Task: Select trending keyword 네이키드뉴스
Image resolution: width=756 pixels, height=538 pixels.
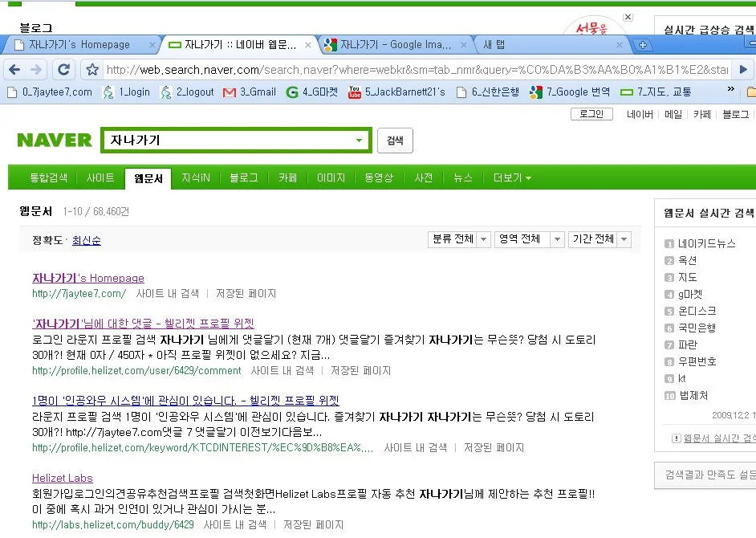Action: (707, 243)
